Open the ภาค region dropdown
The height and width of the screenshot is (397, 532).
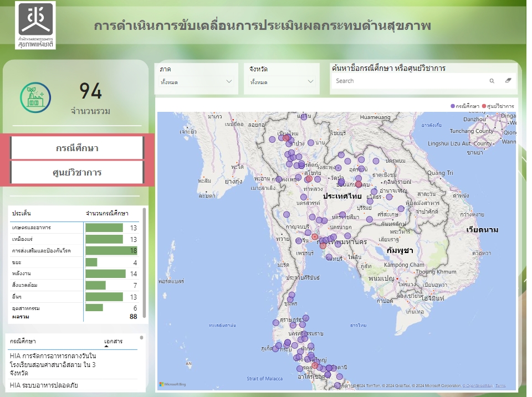(x=196, y=82)
